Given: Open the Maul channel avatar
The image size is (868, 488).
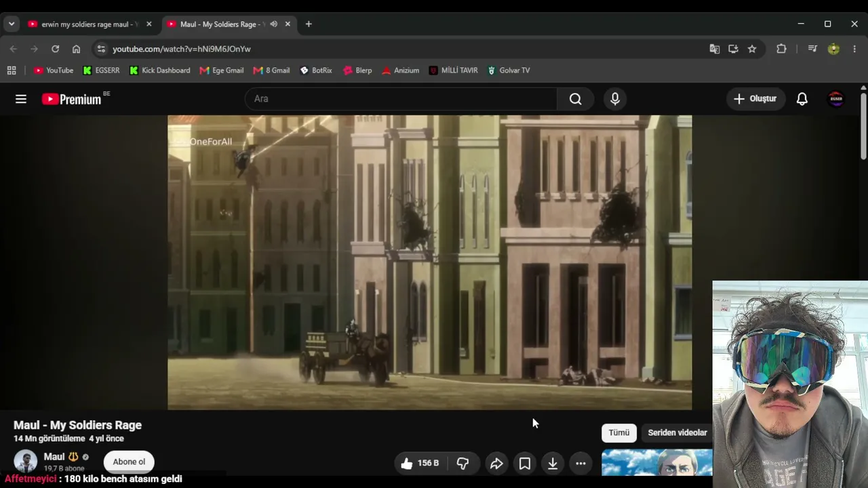Looking at the screenshot, I should [26, 462].
